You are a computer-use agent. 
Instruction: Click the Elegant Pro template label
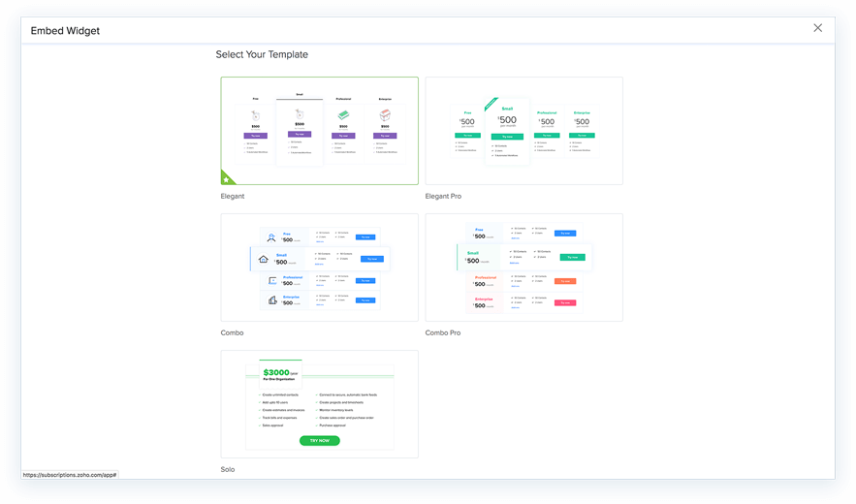point(443,196)
